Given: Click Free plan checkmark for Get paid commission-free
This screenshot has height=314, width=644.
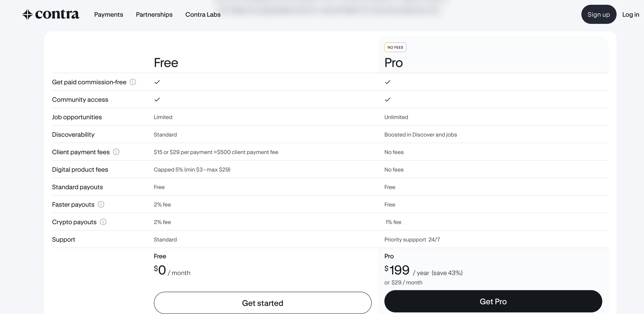Looking at the screenshot, I should [157, 82].
